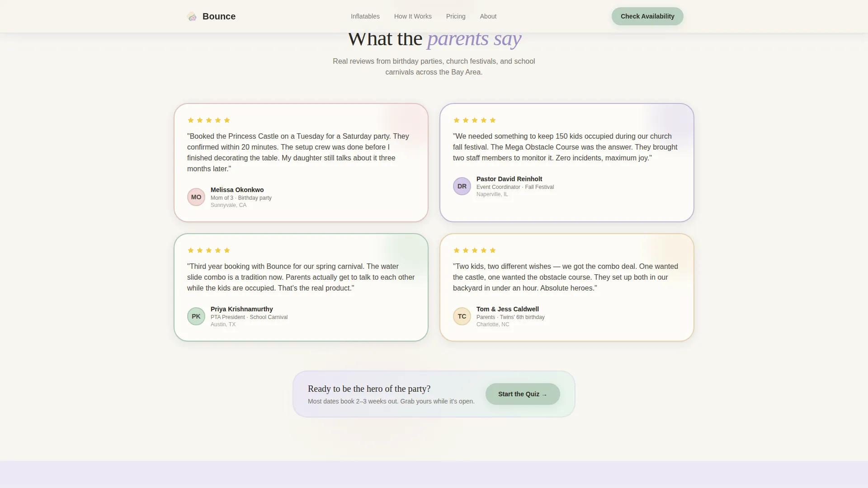
Task: Select the name Pastor David Reinholt
Action: pyautogui.click(x=509, y=179)
